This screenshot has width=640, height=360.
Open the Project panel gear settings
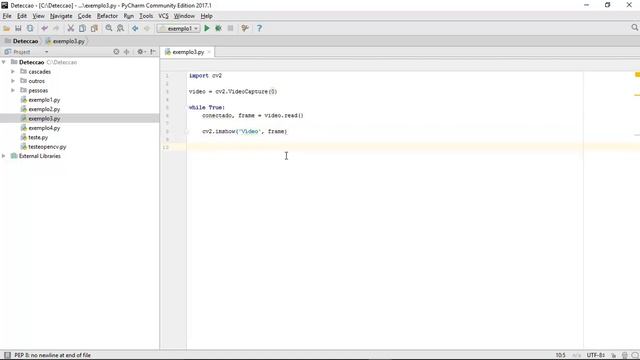click(x=141, y=52)
